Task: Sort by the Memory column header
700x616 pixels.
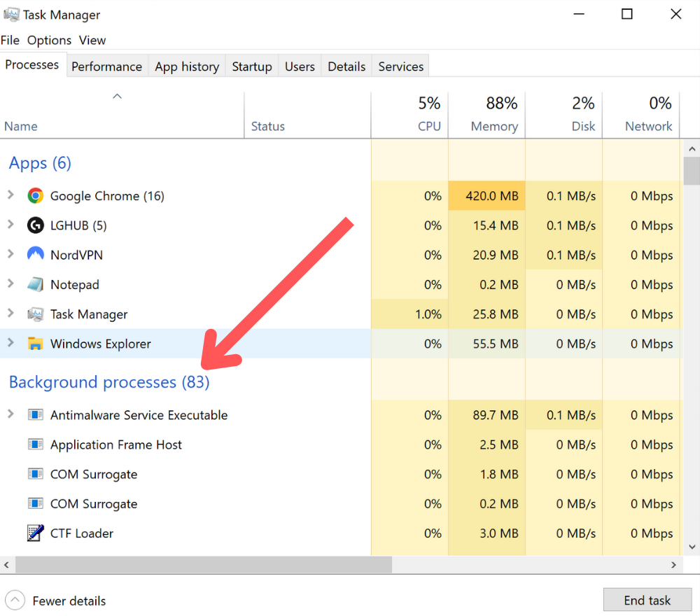Action: tap(486, 115)
